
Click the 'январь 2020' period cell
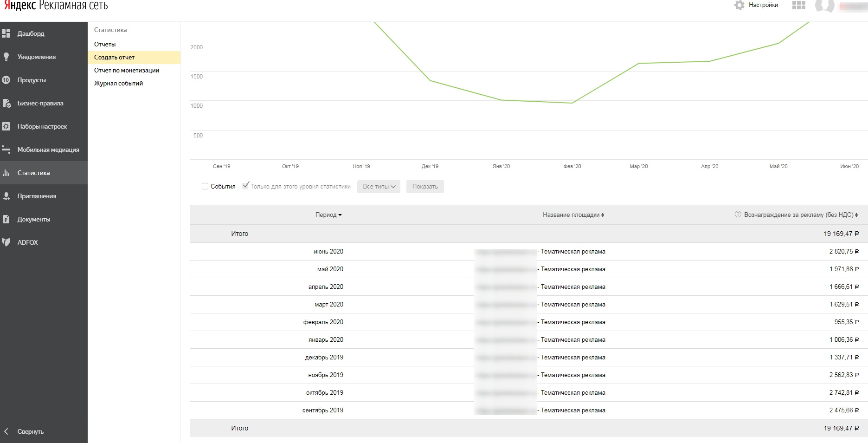point(326,339)
